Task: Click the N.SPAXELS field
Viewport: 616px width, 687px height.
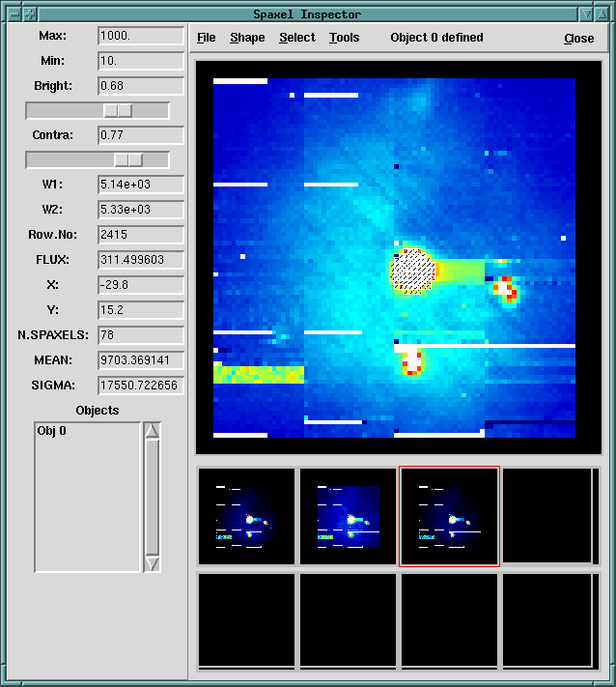Action: pos(141,335)
